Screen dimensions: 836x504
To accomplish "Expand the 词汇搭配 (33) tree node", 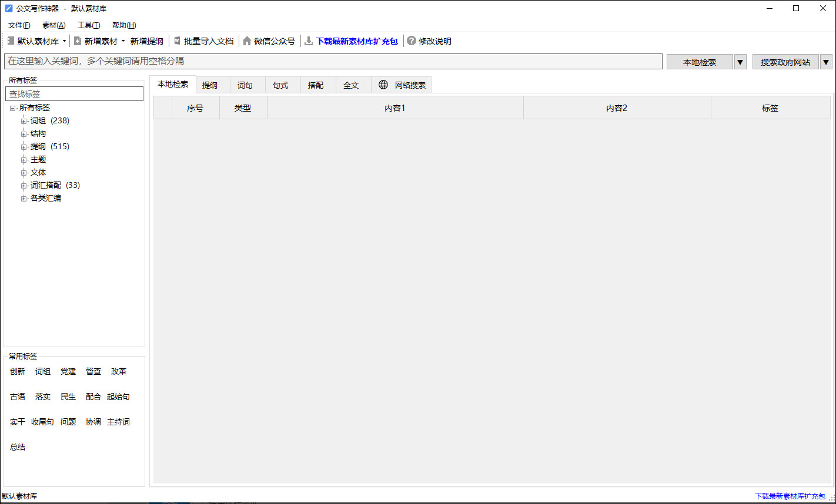I will (x=24, y=186).
